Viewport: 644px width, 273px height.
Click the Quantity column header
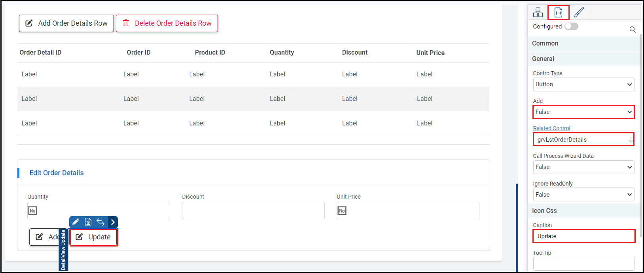pos(282,52)
